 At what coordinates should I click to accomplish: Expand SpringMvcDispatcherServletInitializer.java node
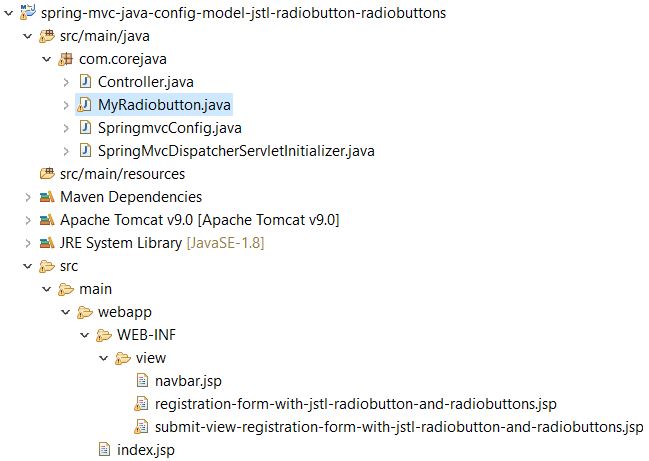click(x=66, y=151)
